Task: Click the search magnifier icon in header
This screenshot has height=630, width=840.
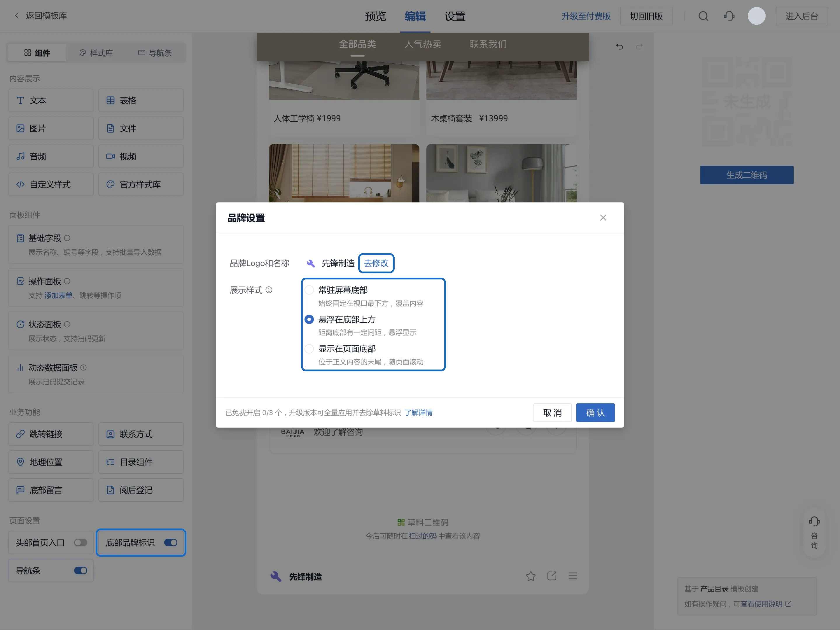Action: click(703, 16)
